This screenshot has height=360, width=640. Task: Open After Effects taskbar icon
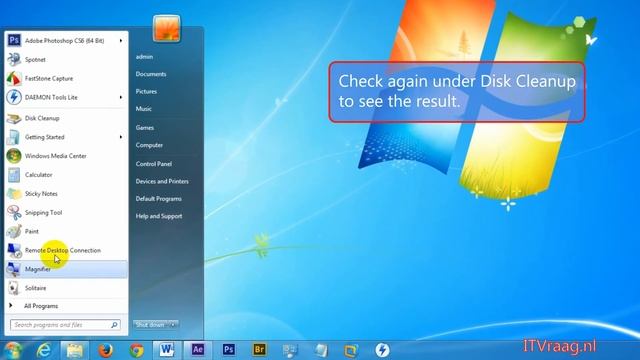click(198, 350)
